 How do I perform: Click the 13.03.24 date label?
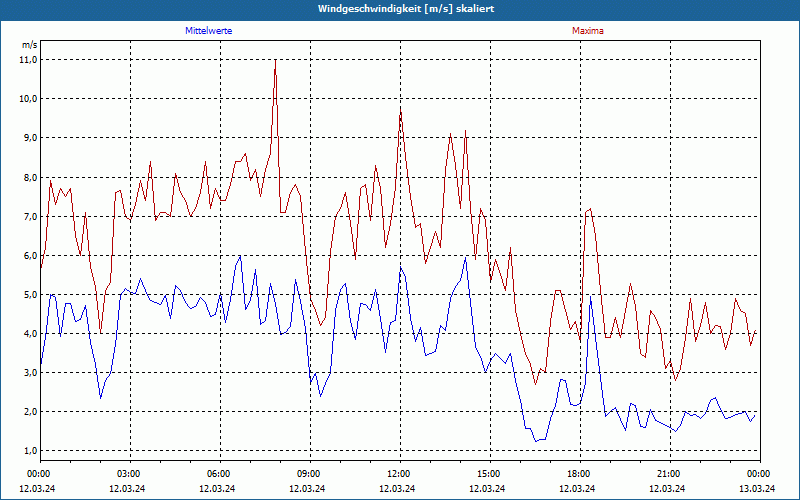point(757,488)
